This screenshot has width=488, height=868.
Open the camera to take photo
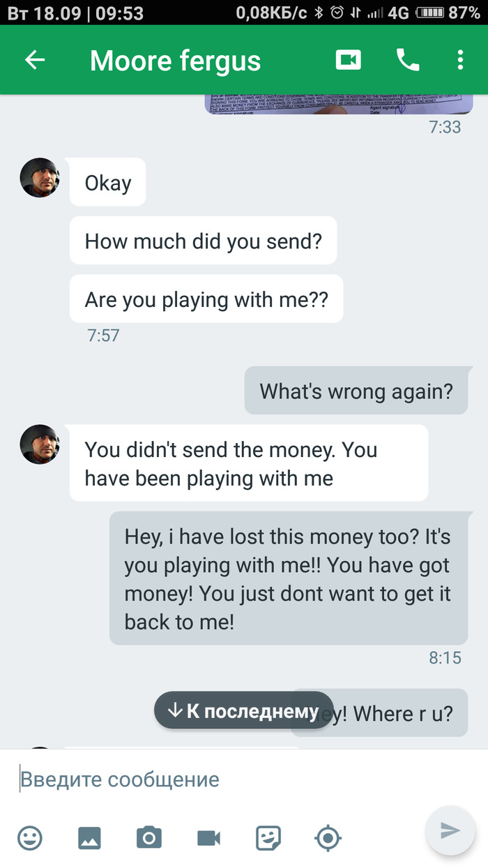click(x=148, y=837)
